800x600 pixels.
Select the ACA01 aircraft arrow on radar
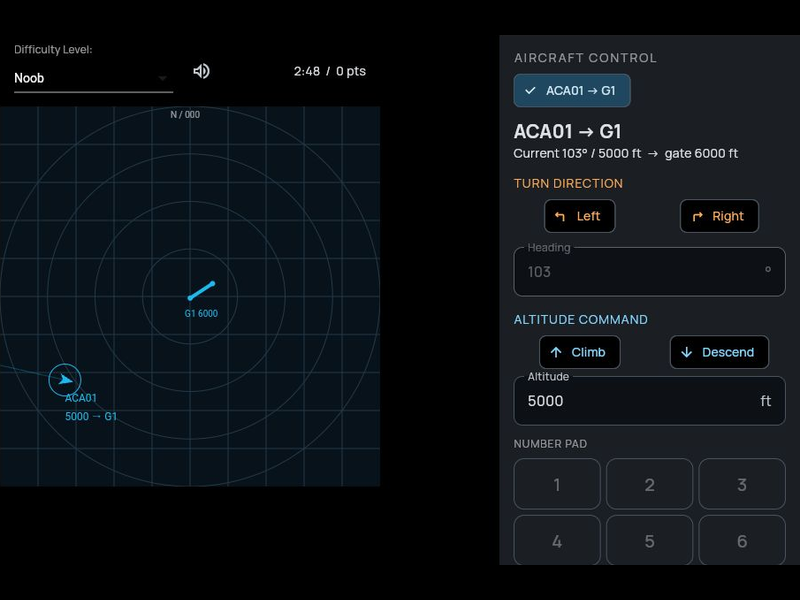65,379
